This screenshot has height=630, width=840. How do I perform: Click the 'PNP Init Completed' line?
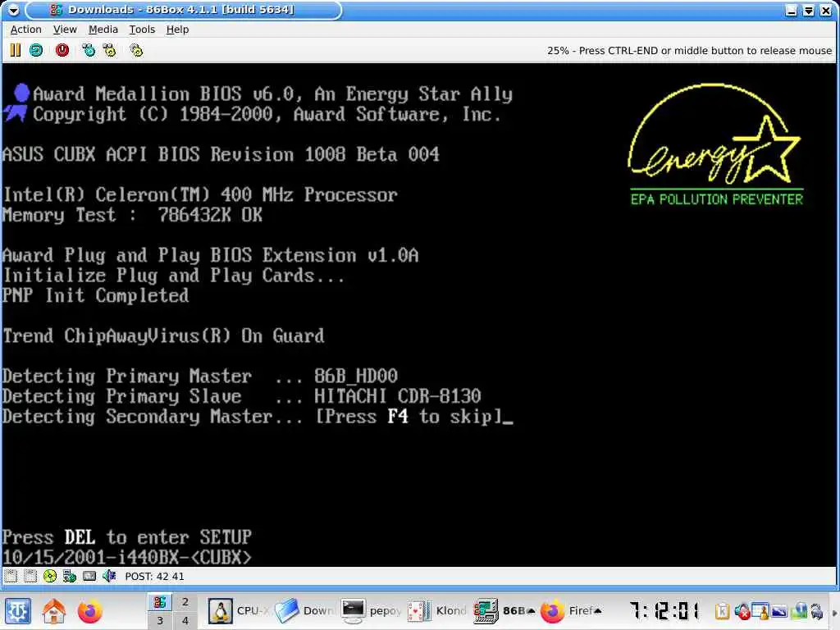95,295
